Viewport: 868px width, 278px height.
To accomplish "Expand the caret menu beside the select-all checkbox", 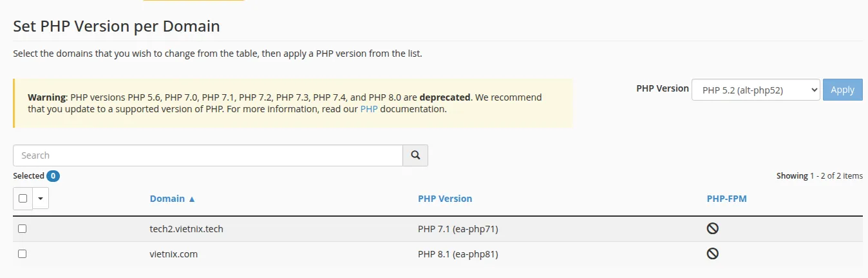I will click(x=41, y=199).
